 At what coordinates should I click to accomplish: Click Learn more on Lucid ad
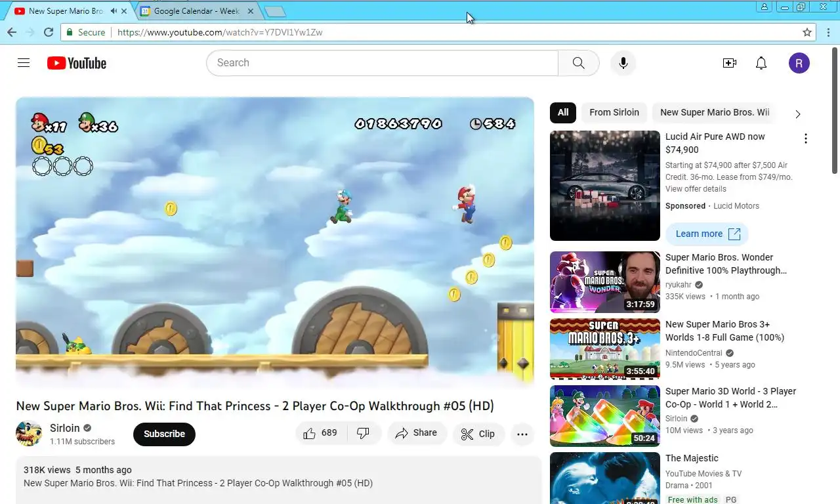point(707,234)
